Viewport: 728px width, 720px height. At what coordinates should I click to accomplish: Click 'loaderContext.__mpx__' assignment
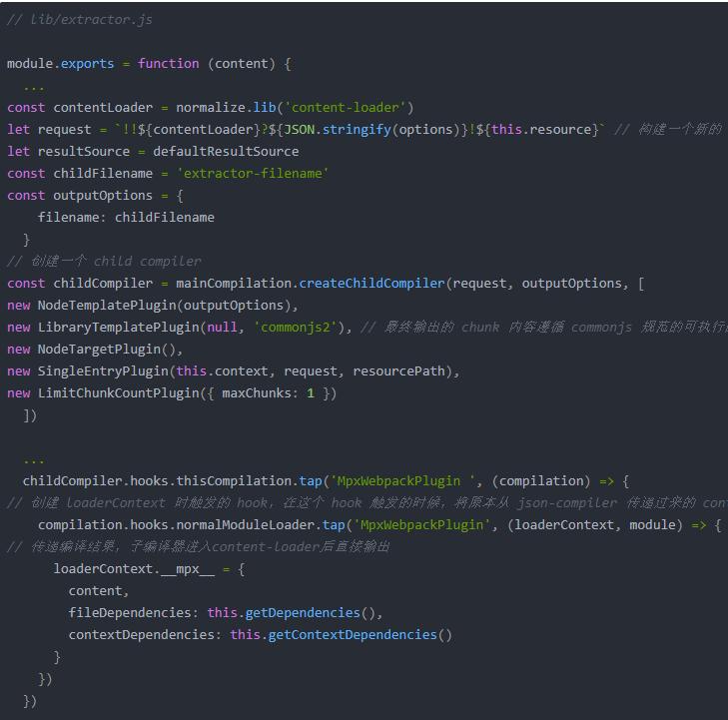tap(134, 569)
